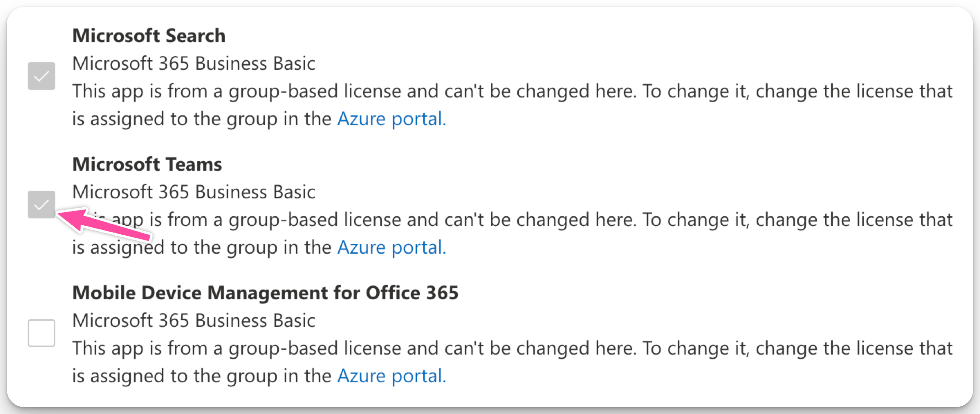The height and width of the screenshot is (414, 980).
Task: Click the pink arrow pointing to Teams checkbox
Action: [104, 225]
